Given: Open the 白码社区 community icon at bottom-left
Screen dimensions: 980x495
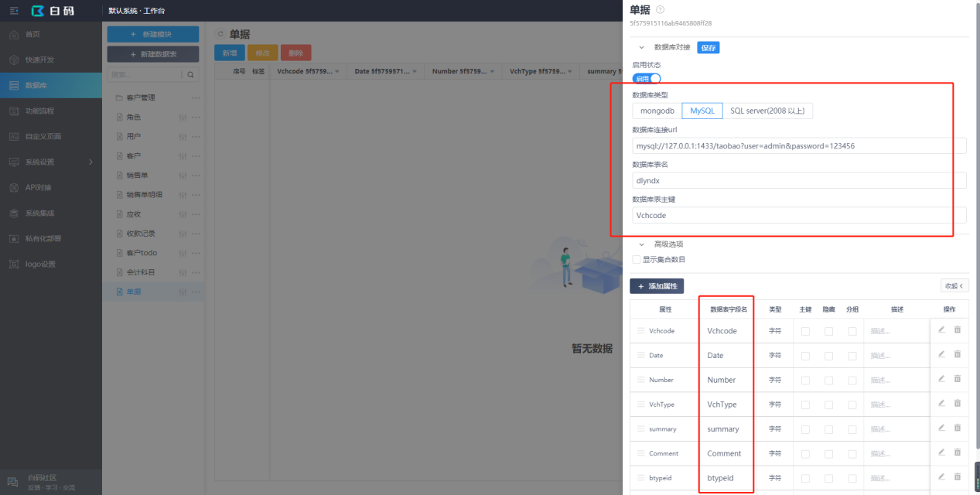Looking at the screenshot, I should pyautogui.click(x=13, y=482).
